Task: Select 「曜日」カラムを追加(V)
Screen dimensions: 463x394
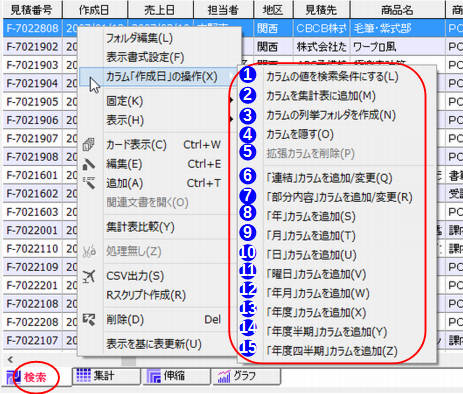Action: 337,274
